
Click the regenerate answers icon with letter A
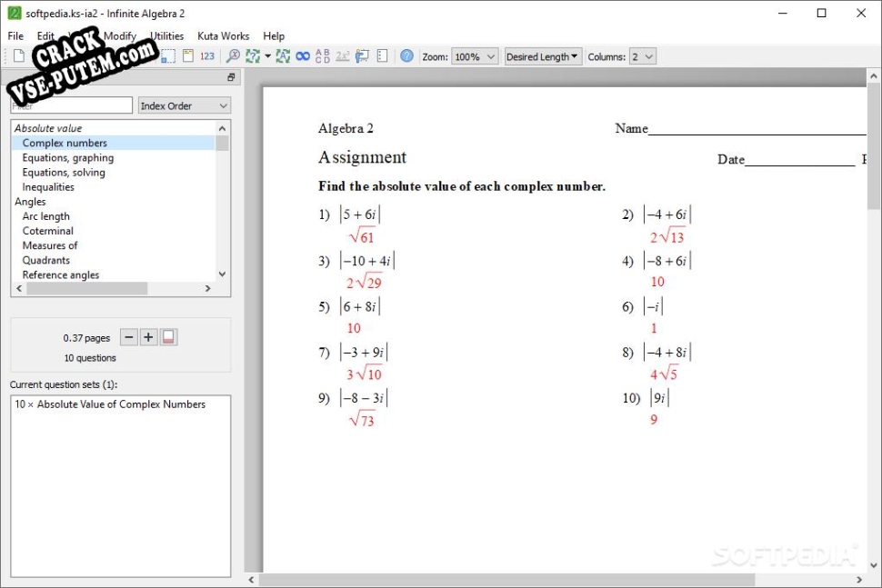pyautogui.click(x=283, y=55)
